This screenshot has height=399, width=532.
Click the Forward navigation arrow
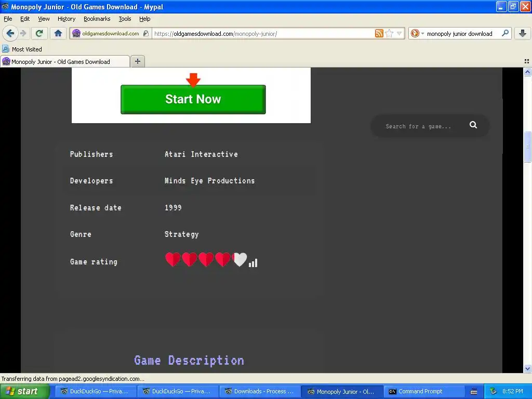tap(23, 33)
